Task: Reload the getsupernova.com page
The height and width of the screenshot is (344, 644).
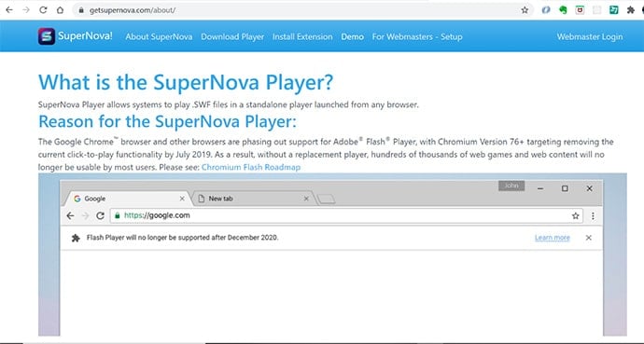Action: tap(43, 10)
